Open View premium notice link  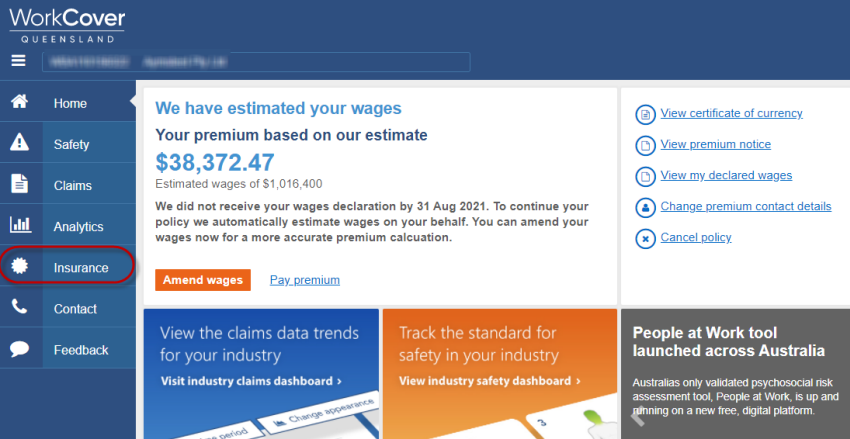click(716, 144)
